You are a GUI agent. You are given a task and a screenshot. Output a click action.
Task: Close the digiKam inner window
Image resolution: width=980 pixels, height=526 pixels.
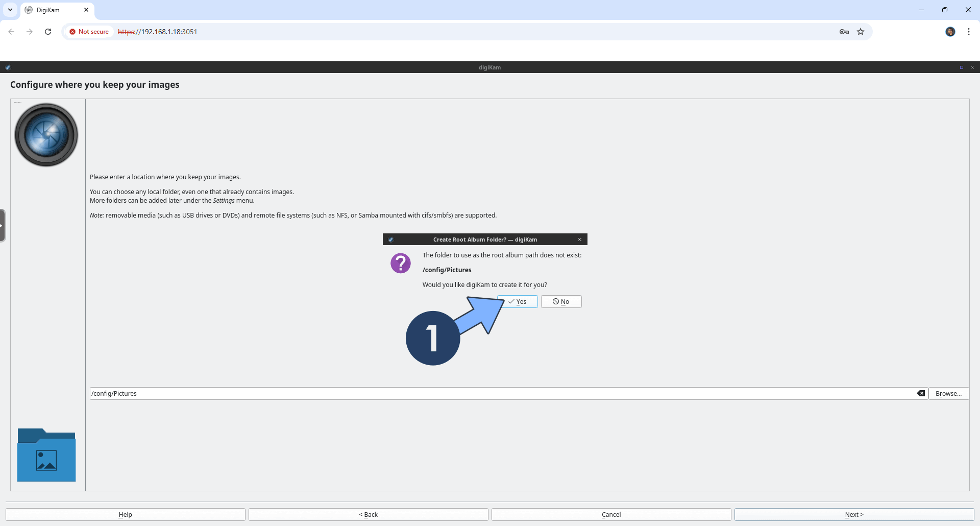pos(972,67)
